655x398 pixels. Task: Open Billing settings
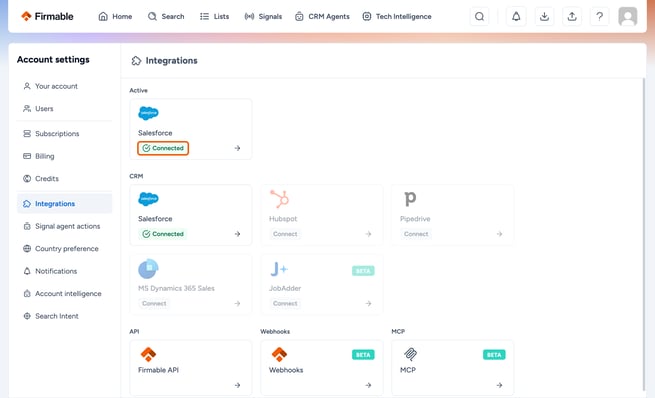tap(64, 156)
